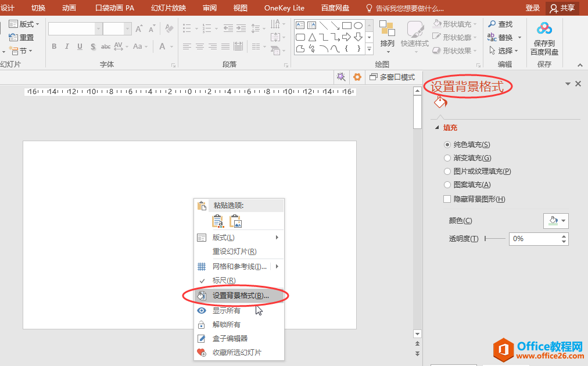Click the Multi-window mode (多窗口模式) button
Viewport: 588px width, 366px height.
393,77
